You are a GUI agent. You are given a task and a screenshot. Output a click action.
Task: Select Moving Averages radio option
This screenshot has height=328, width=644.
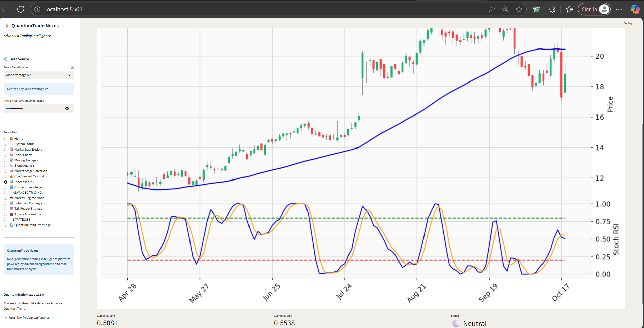pyautogui.click(x=6, y=160)
